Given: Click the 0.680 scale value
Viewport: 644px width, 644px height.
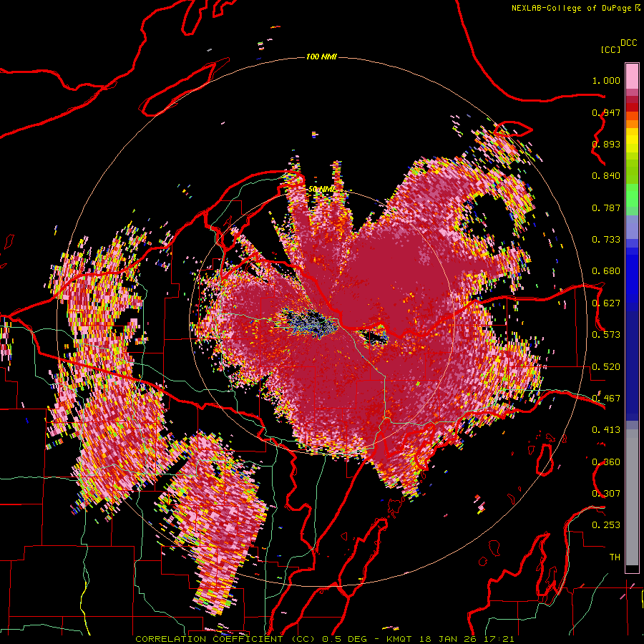Looking at the screenshot, I should coord(606,271).
